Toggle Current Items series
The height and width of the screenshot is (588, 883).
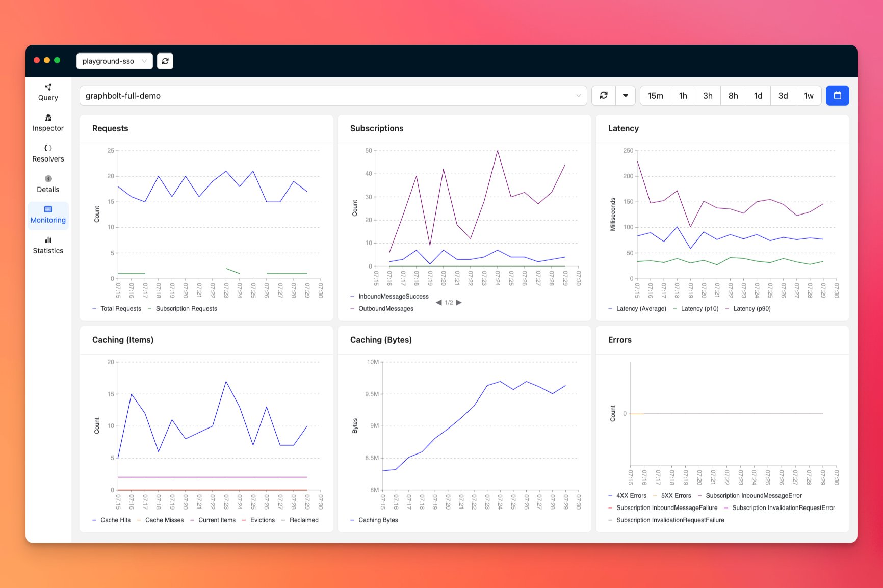tap(213, 520)
